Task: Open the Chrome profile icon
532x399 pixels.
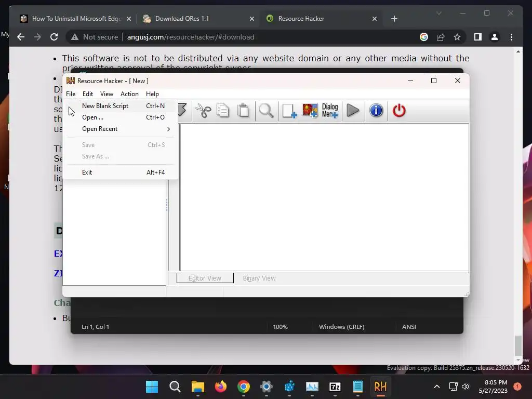Action: [495, 37]
